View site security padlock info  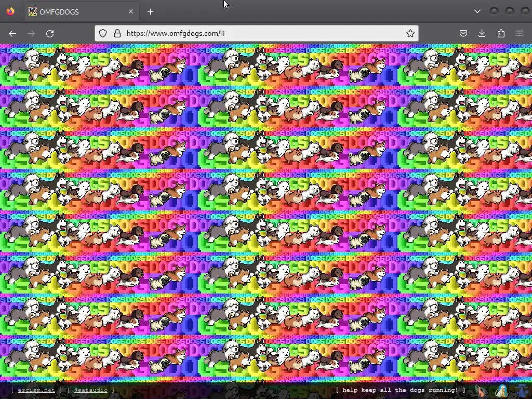tap(117, 33)
